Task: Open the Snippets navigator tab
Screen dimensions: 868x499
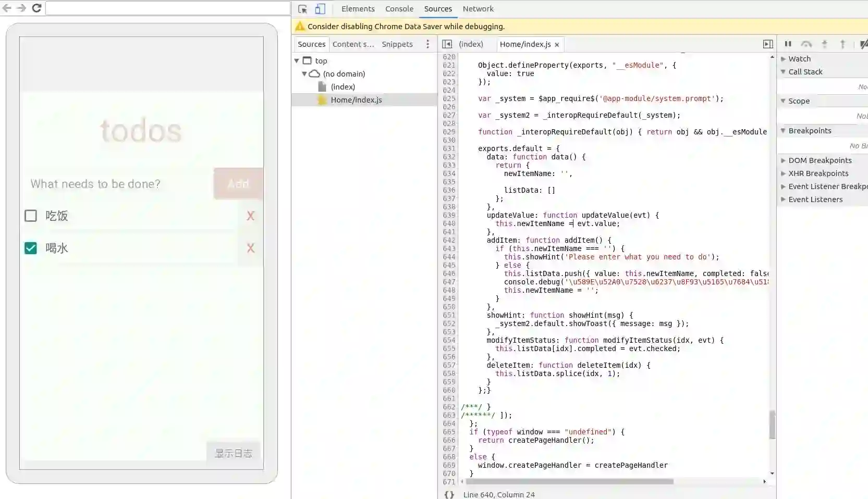Action: click(397, 44)
